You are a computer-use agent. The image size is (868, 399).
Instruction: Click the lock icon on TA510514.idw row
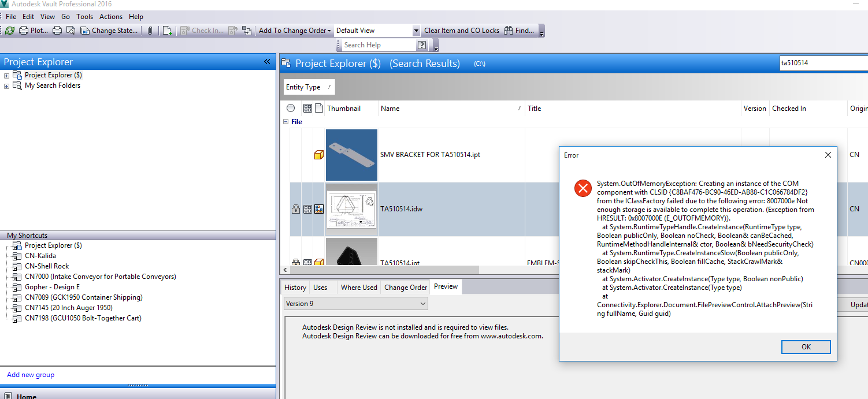click(295, 209)
